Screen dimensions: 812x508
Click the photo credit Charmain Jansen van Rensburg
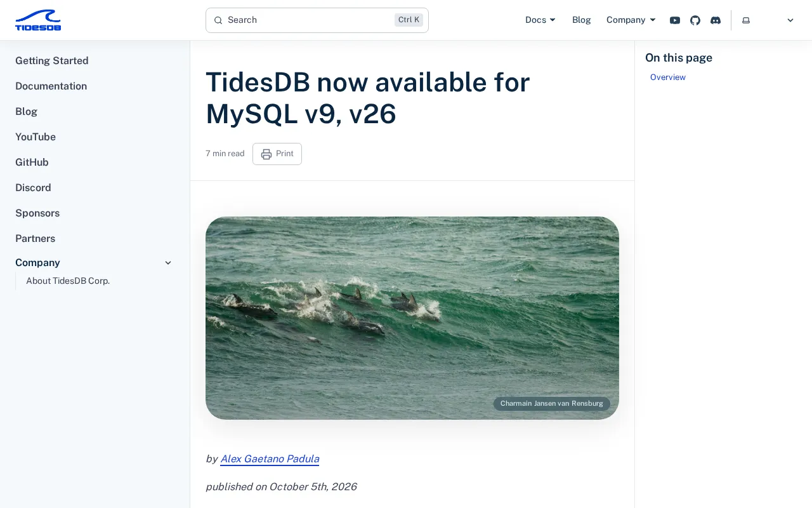tap(552, 404)
